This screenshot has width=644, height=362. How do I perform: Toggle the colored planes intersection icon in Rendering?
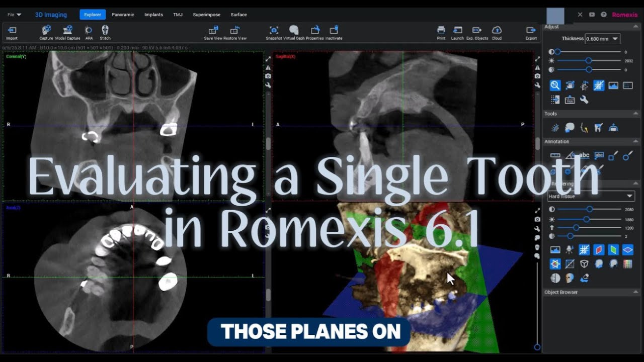(555, 263)
